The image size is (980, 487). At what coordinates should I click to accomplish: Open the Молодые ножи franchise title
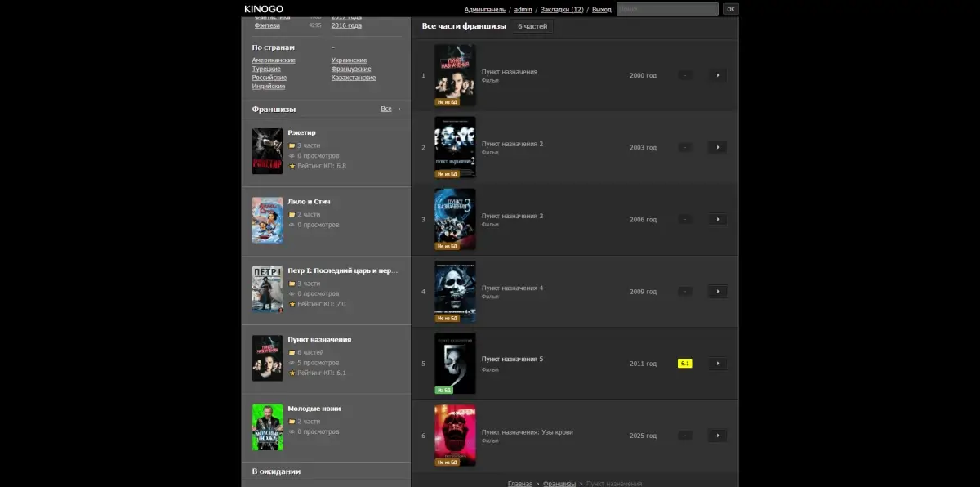(314, 409)
